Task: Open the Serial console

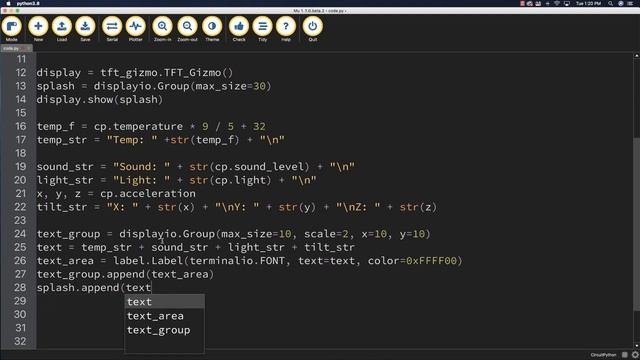Action: (x=112, y=29)
